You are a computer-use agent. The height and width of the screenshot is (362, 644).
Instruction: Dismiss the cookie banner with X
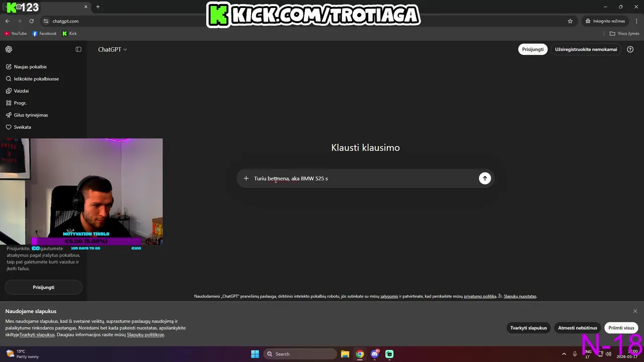[x=635, y=311]
